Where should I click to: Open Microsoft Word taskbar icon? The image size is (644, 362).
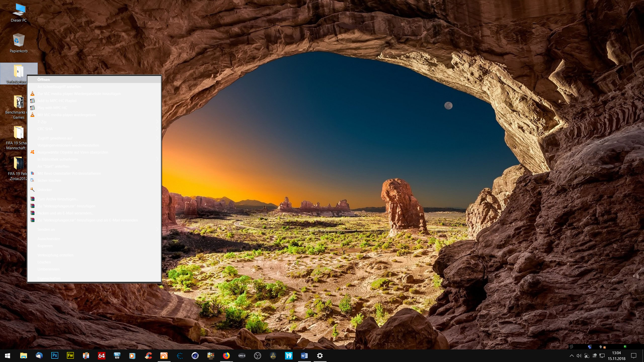coord(304,355)
